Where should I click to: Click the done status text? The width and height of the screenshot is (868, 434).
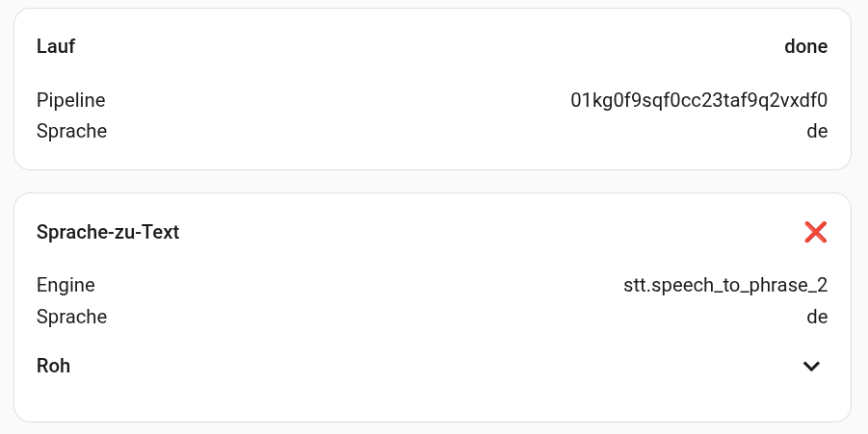[805, 46]
